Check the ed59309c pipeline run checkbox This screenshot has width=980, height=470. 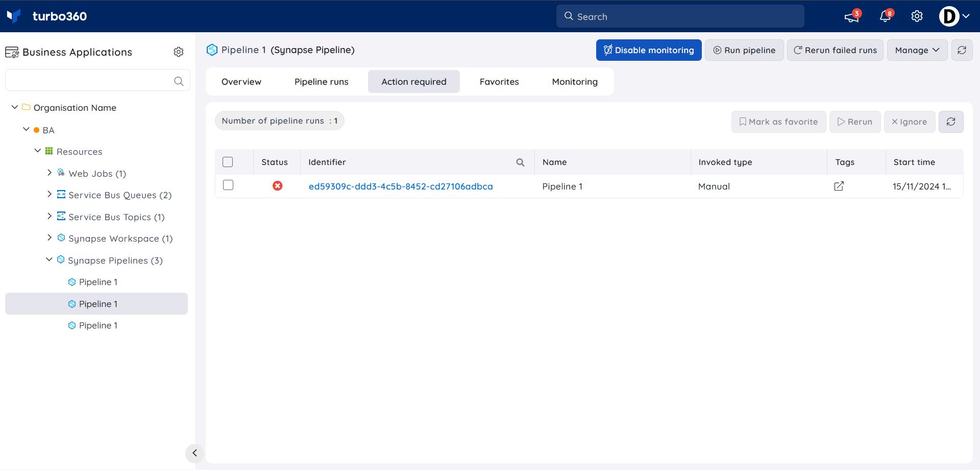(228, 185)
